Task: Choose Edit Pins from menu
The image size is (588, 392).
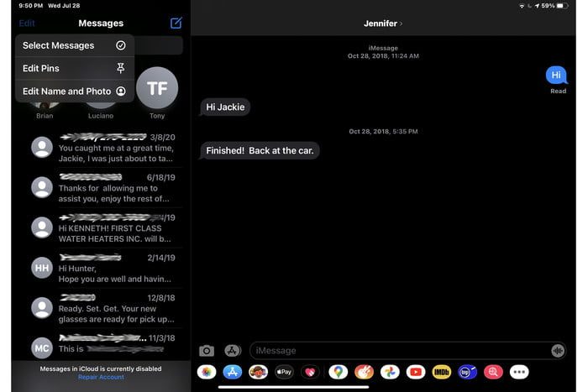Action: point(75,68)
